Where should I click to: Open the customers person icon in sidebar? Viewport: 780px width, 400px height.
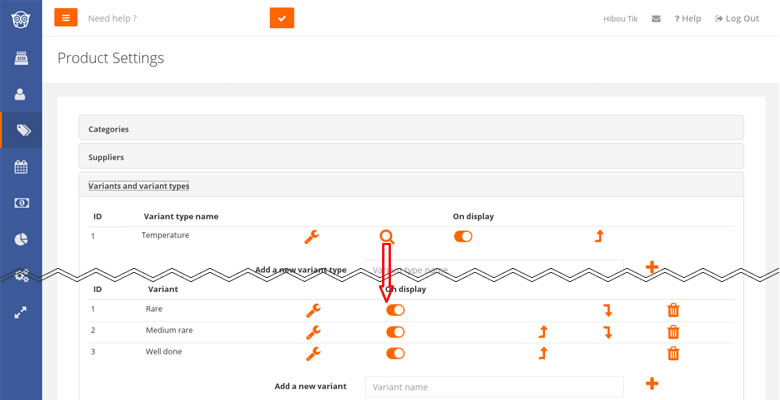point(20,95)
